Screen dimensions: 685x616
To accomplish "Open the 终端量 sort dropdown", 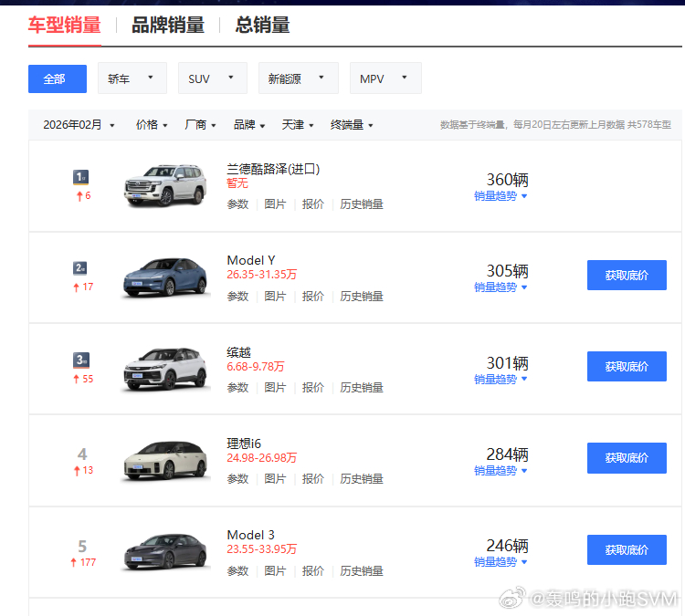I will [352, 125].
